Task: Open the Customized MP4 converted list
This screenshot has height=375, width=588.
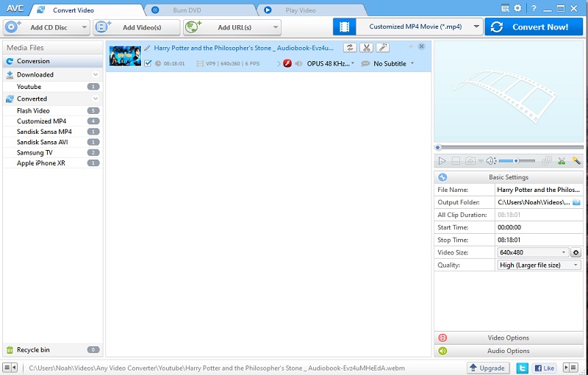Action: click(53, 121)
